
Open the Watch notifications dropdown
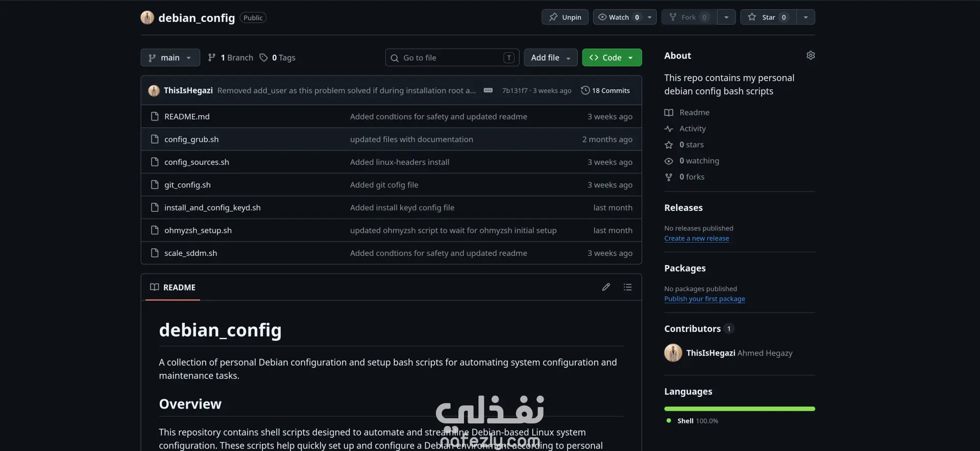click(625, 17)
